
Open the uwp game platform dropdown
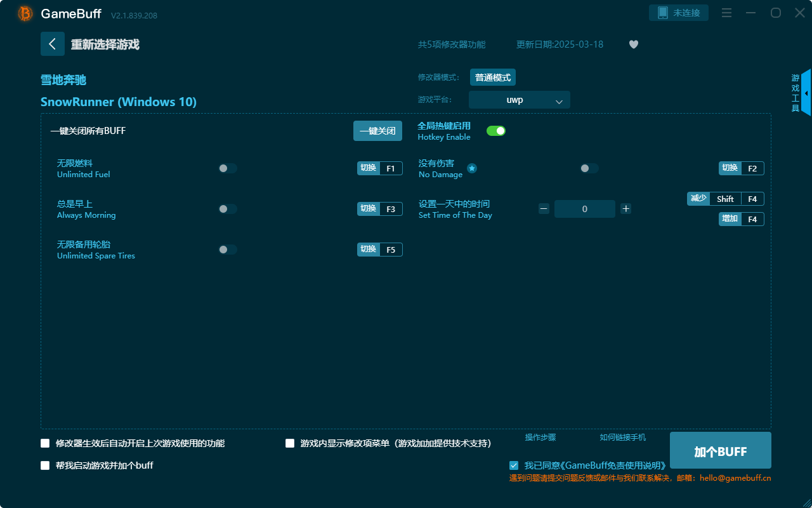519,100
